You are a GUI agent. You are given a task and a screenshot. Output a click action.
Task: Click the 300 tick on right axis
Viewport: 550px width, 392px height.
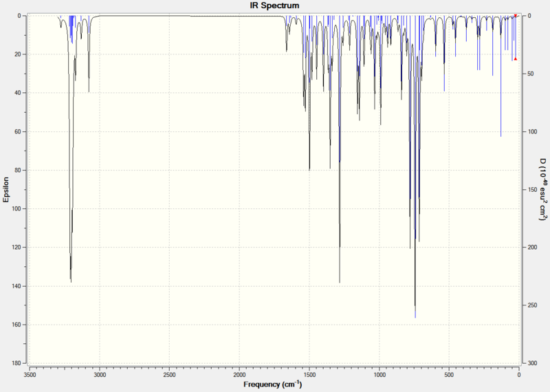click(x=532, y=363)
